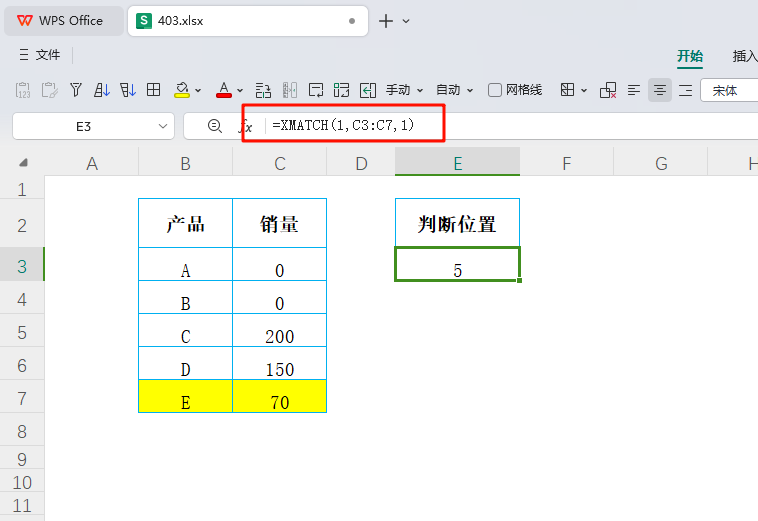Expand the freeze panes dropdown arrow
Viewport: 758px width, 521px height.
coord(584,90)
